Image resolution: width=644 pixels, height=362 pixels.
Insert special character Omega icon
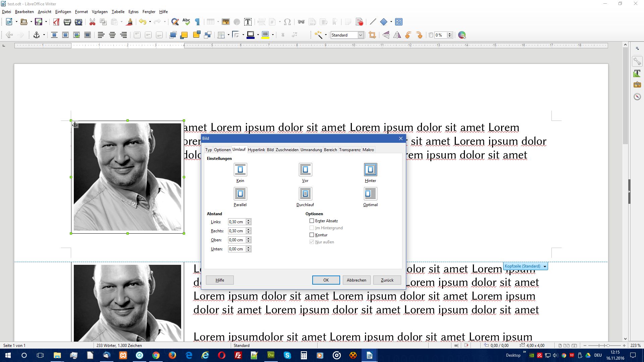[x=287, y=22]
